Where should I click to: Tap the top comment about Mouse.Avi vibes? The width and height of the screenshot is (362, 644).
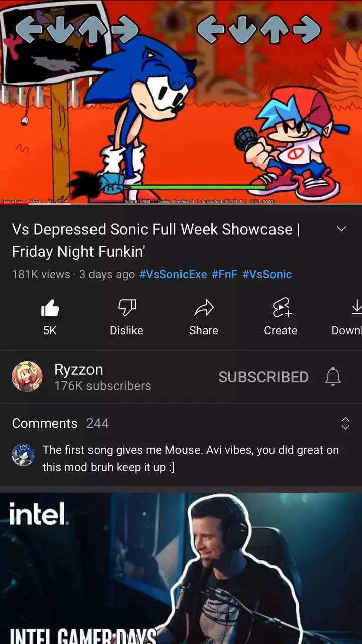pos(191,458)
